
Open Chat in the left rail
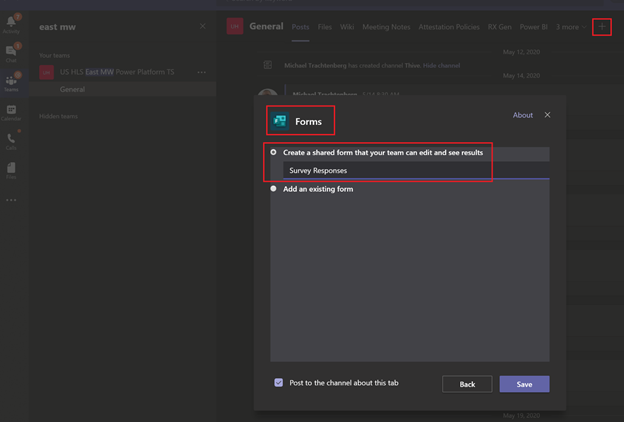click(11, 53)
